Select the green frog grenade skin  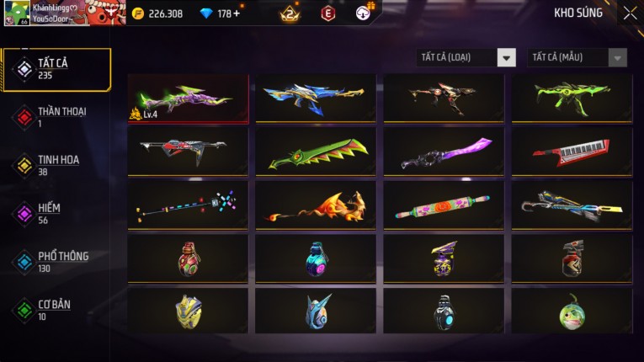[x=572, y=311]
